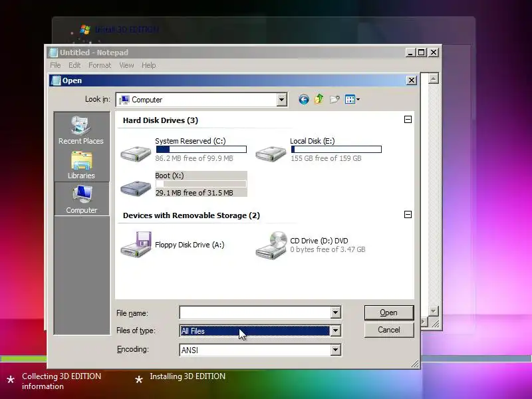This screenshot has height=399, width=532.
Task: Click the text 155 GB free of 159 GB
Action: pos(326,158)
